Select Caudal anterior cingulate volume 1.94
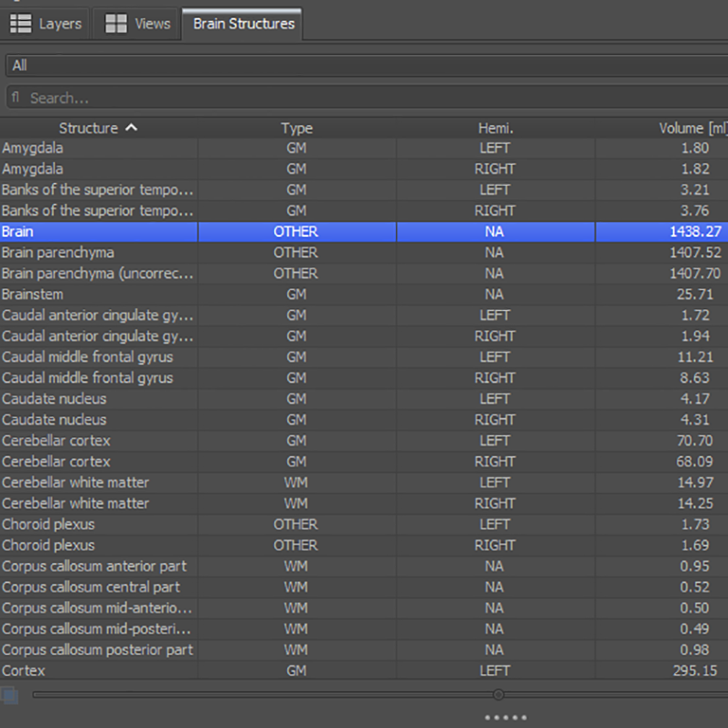The image size is (728, 728). [364, 337]
